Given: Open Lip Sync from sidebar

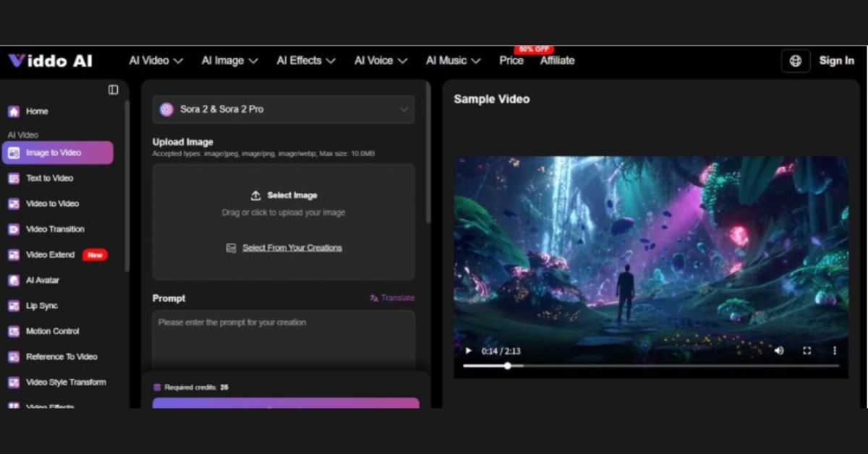Looking at the screenshot, I should (x=41, y=306).
